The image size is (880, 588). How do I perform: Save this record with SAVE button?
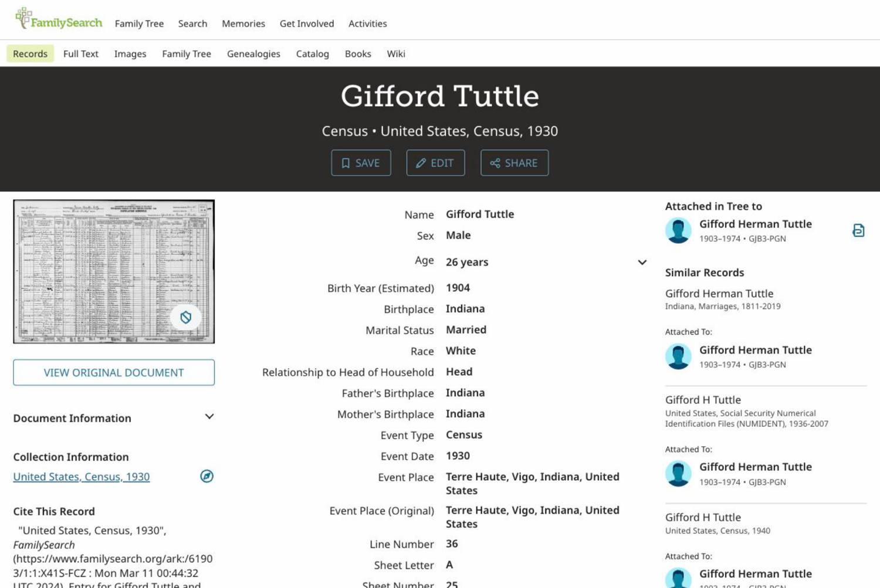pos(361,163)
